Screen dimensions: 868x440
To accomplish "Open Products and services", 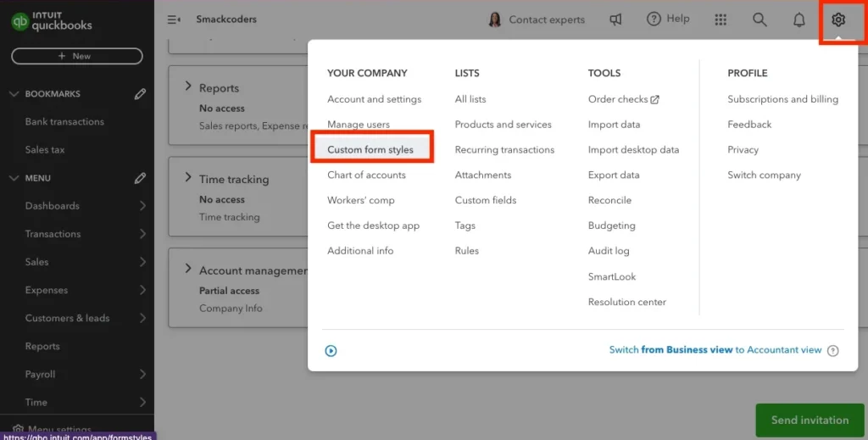I will click(504, 125).
